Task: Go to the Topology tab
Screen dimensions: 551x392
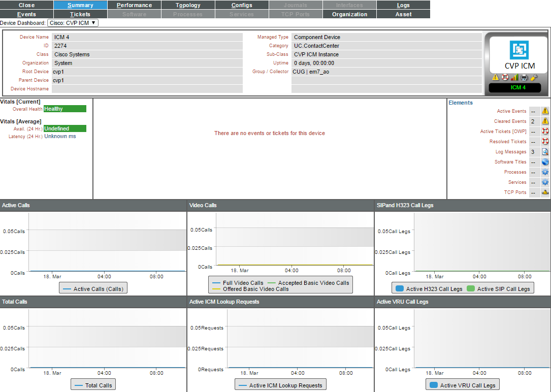Action: 188,5
